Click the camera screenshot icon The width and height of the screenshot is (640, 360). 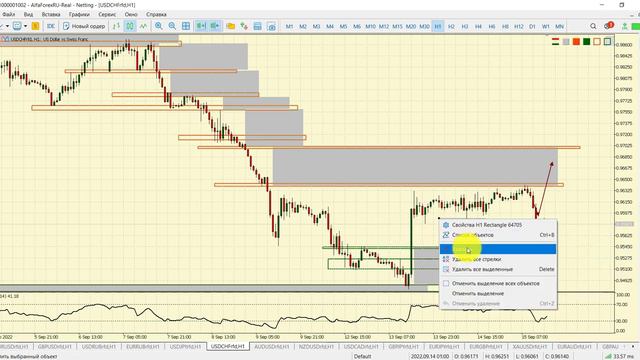pyautogui.click(x=271, y=26)
